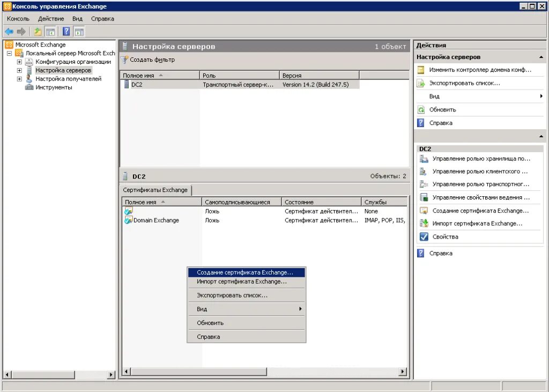This screenshot has width=549, height=392.
Task: Click DC2 server icon in server list
Action: (x=127, y=84)
